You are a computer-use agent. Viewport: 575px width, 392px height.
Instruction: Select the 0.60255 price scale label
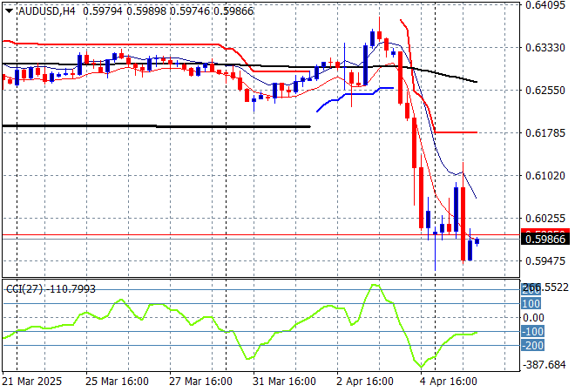545,218
